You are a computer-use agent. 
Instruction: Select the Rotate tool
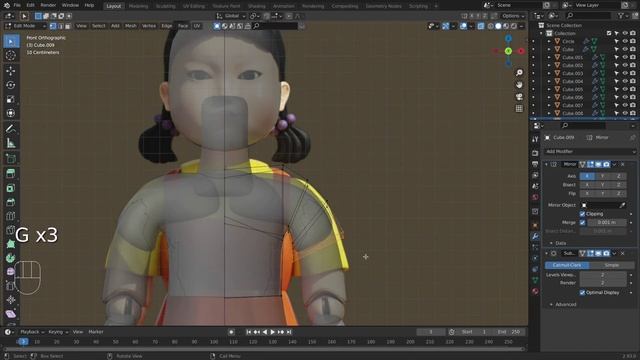11,85
